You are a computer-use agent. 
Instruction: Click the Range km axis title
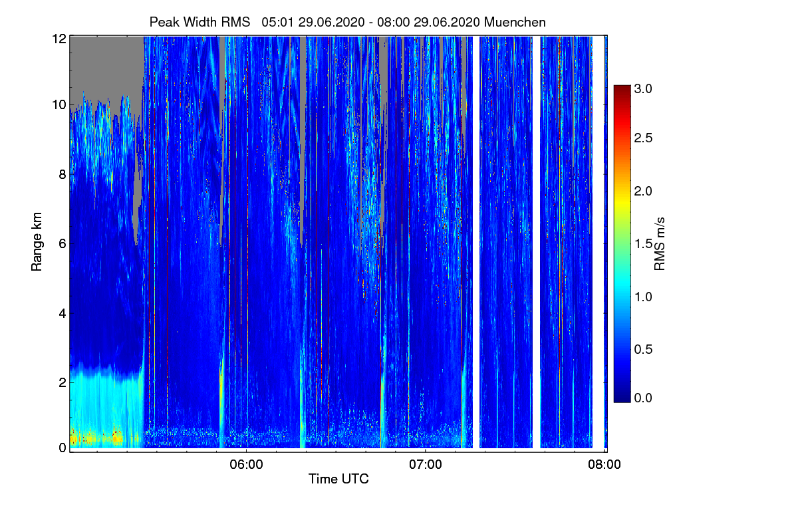(x=37, y=242)
